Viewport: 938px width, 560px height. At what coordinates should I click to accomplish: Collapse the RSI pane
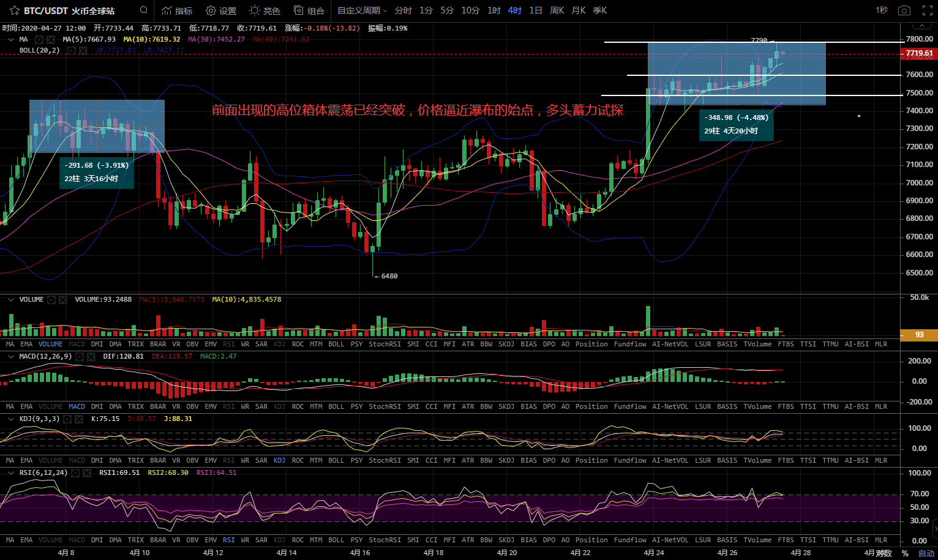11,473
